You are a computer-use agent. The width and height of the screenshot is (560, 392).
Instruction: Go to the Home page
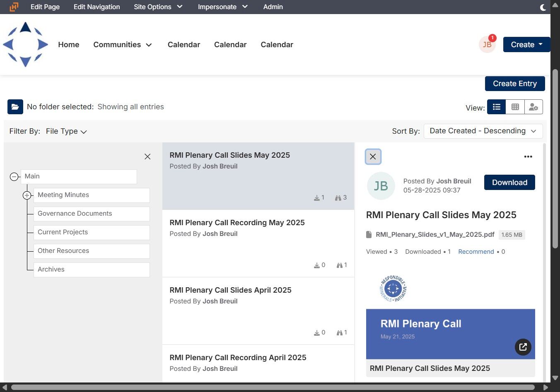point(69,45)
